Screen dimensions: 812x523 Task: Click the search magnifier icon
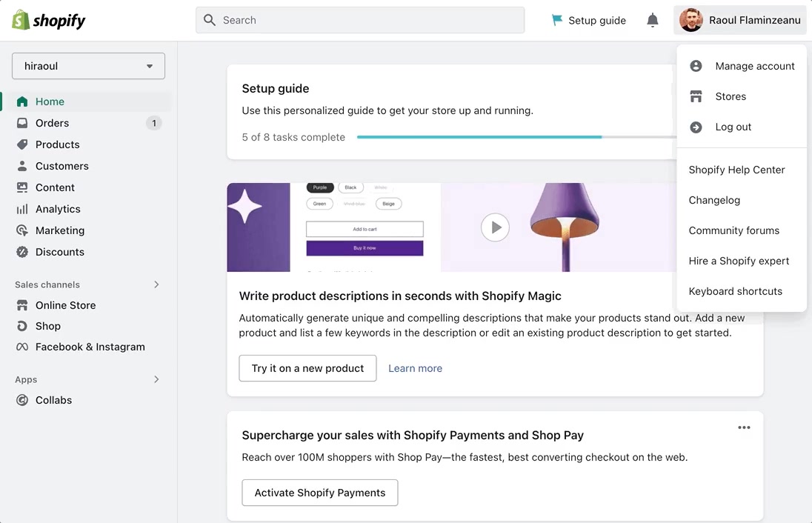209,20
